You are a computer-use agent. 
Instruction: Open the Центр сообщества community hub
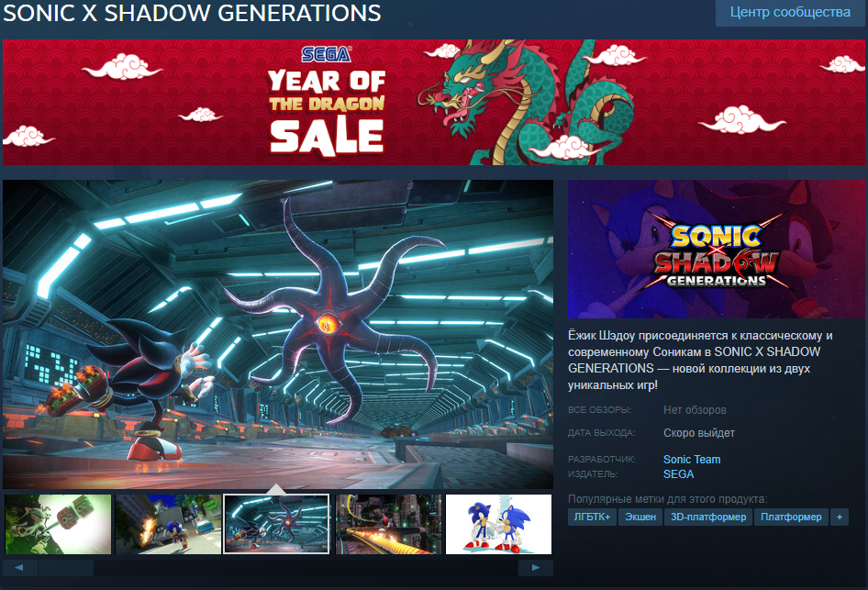click(x=790, y=12)
